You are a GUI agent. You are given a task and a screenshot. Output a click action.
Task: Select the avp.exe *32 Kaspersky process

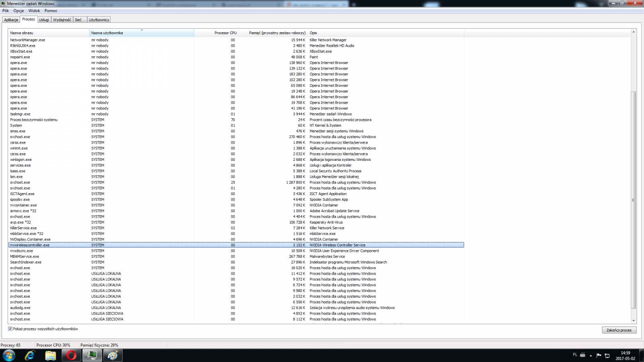(x=236, y=222)
